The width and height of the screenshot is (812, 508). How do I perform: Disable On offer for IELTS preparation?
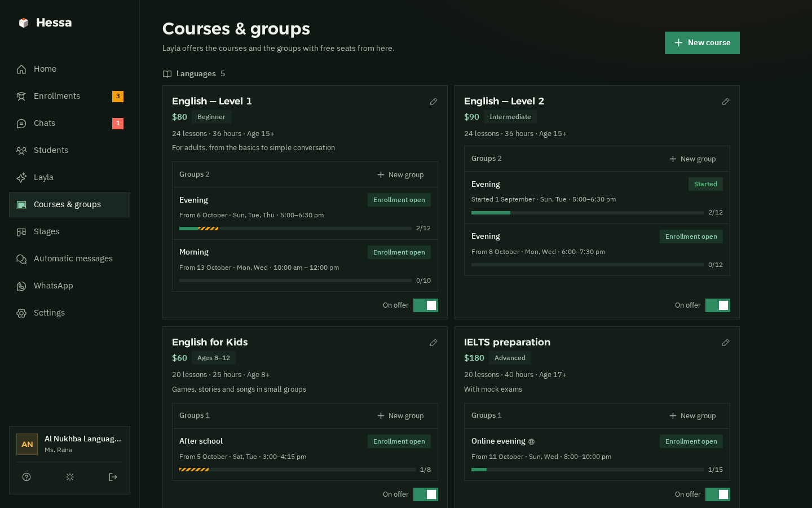click(718, 494)
